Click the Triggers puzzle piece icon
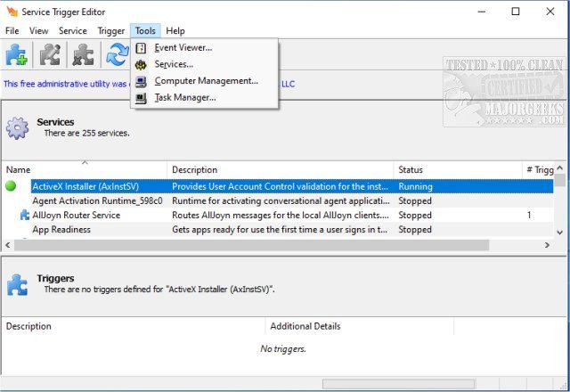The width and height of the screenshot is (570, 392). pyautogui.click(x=18, y=283)
